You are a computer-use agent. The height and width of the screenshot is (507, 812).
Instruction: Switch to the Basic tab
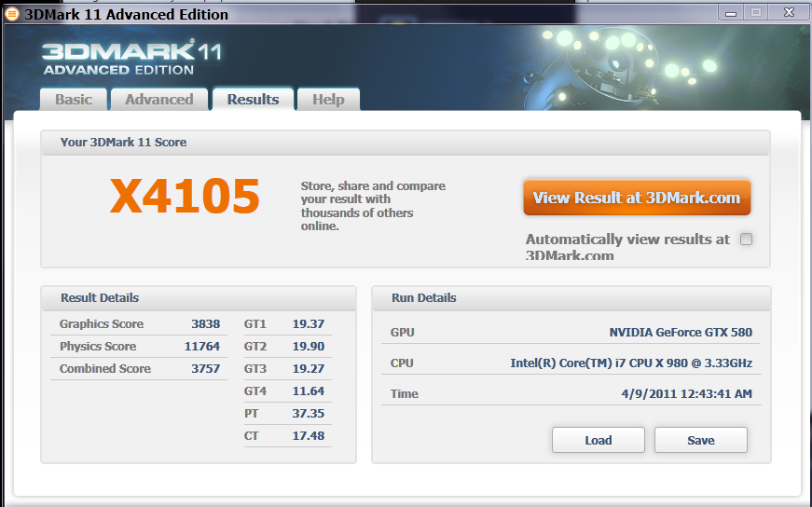click(x=74, y=100)
